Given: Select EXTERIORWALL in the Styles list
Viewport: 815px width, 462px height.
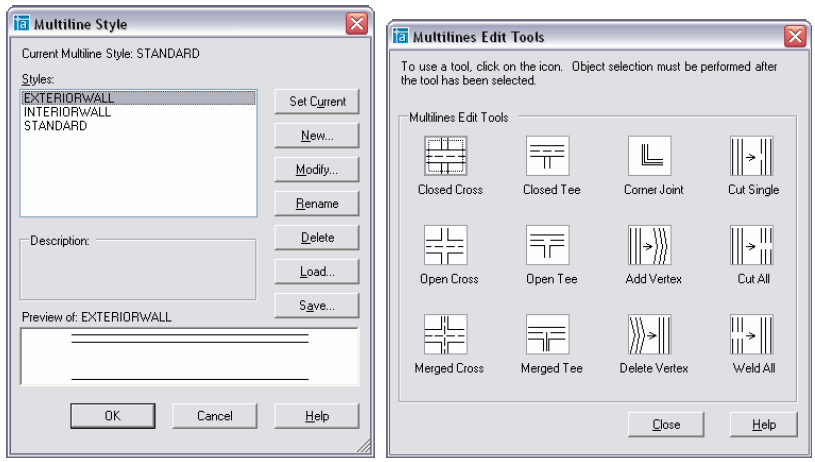Looking at the screenshot, I should [138, 98].
